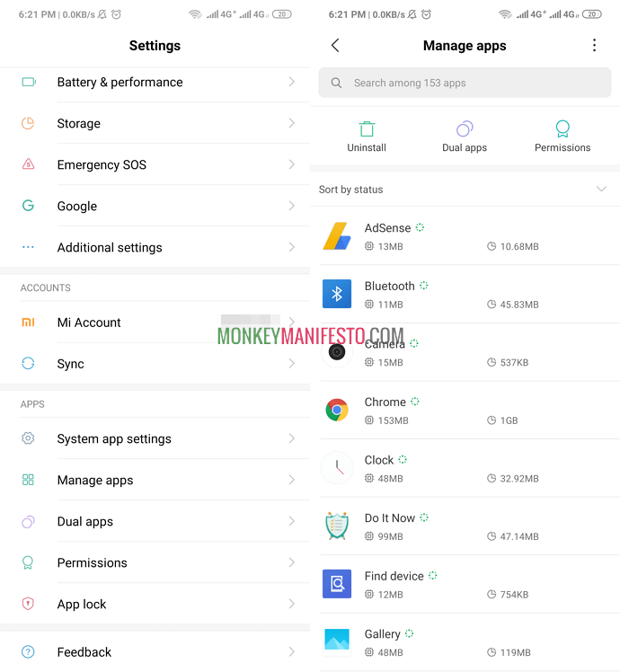Tap the Permissions badge icon in Manage apps
Screen dimensions: 620x672
[562, 128]
